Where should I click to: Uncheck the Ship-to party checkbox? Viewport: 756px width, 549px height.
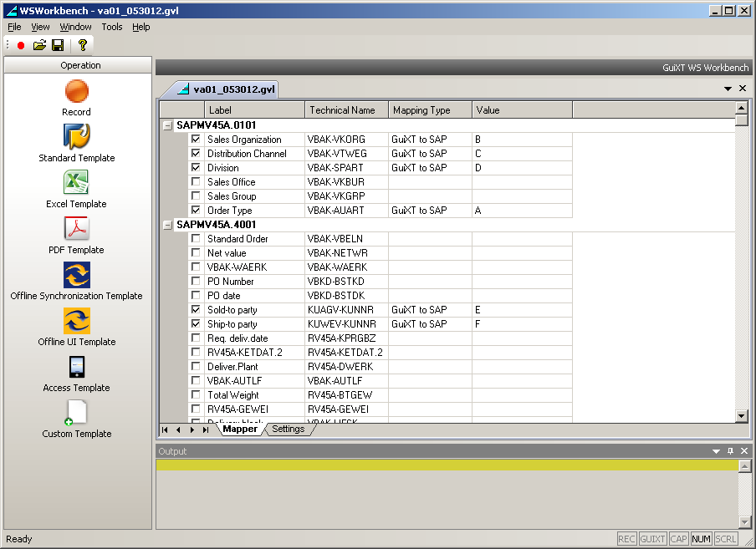[196, 323]
